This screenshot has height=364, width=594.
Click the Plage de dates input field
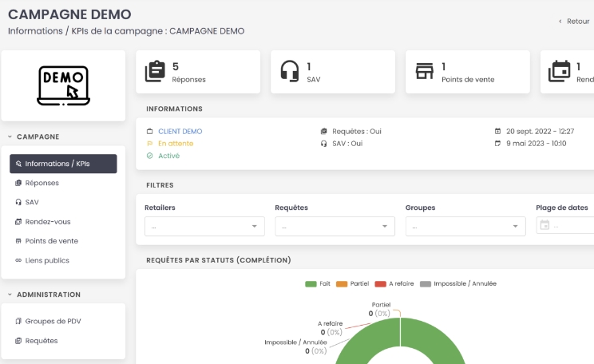565,225
